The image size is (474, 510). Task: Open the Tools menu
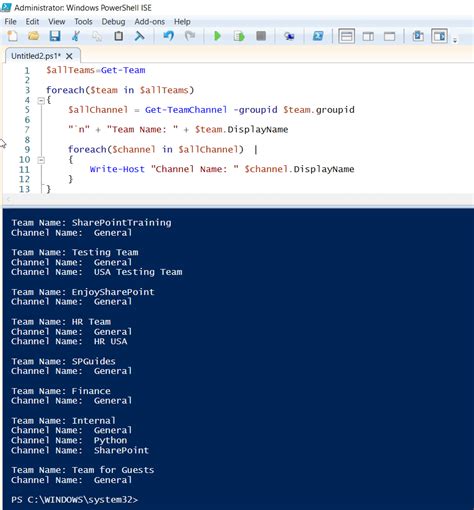tap(83, 22)
